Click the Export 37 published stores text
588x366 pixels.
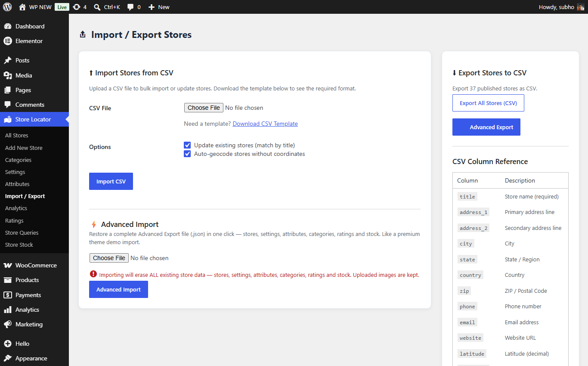(495, 89)
